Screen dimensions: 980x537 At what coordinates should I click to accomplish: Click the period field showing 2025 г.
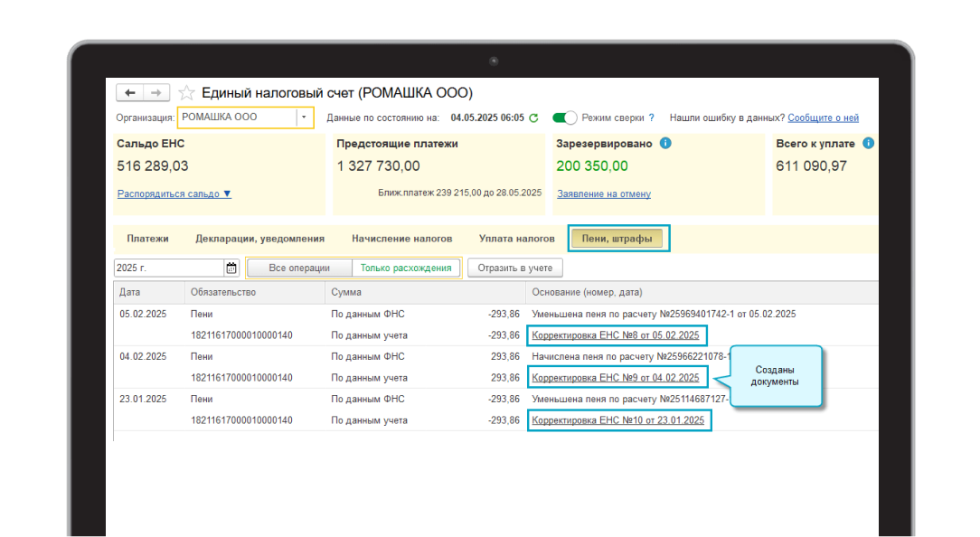point(167,268)
